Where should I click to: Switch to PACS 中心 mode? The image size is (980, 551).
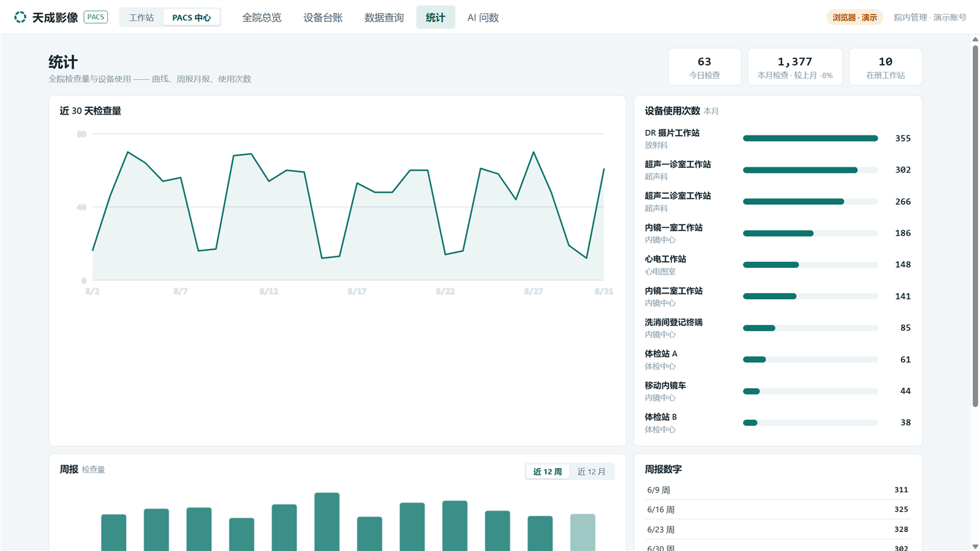[192, 17]
